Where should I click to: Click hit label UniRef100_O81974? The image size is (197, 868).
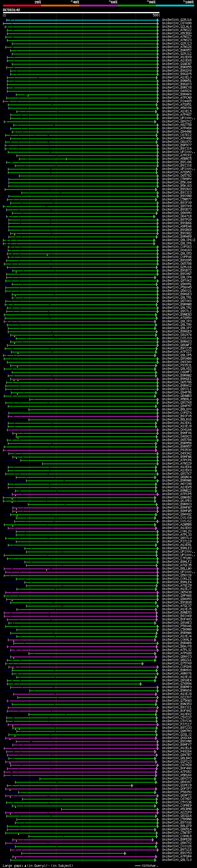(x=177, y=335)
